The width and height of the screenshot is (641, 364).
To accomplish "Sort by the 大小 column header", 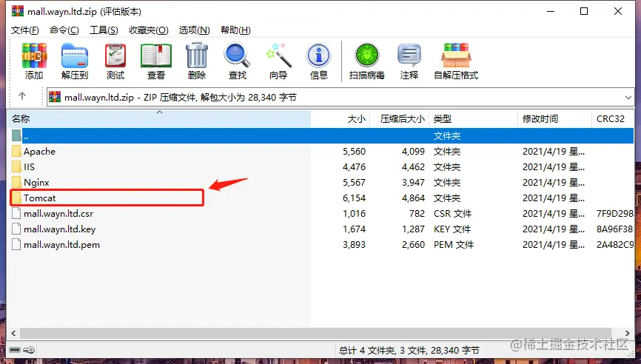I will pos(340,119).
